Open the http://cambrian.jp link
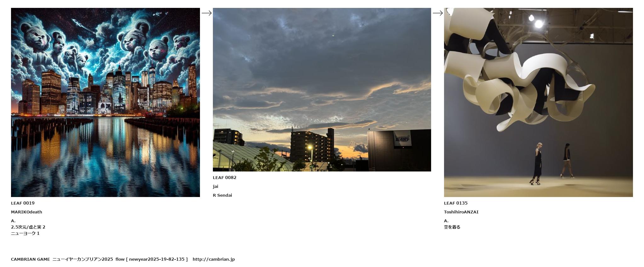 coord(214,259)
